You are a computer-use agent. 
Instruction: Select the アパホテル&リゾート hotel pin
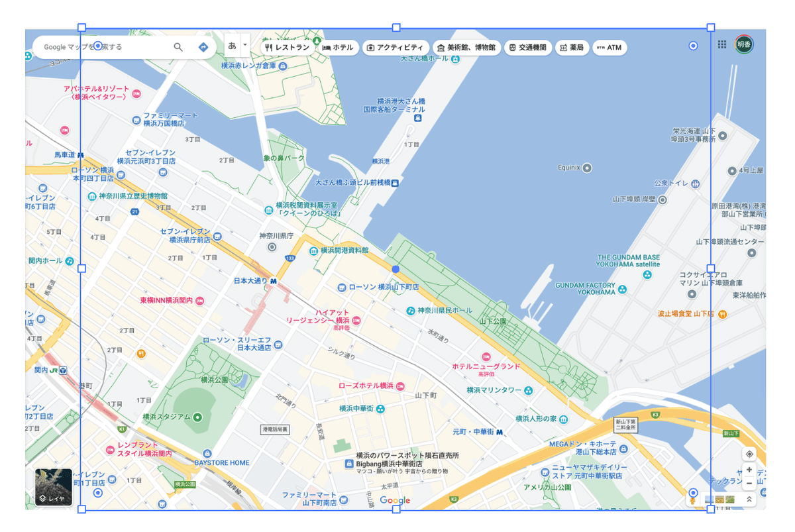click(136, 93)
